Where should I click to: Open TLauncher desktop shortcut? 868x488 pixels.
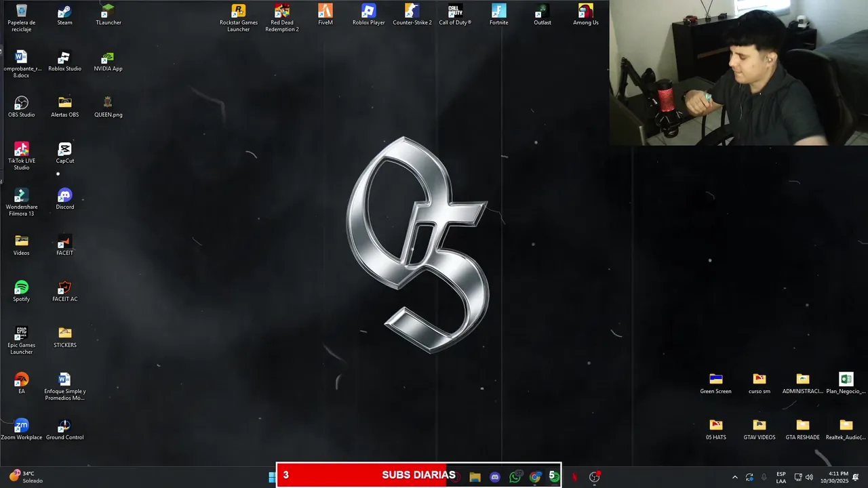click(108, 15)
